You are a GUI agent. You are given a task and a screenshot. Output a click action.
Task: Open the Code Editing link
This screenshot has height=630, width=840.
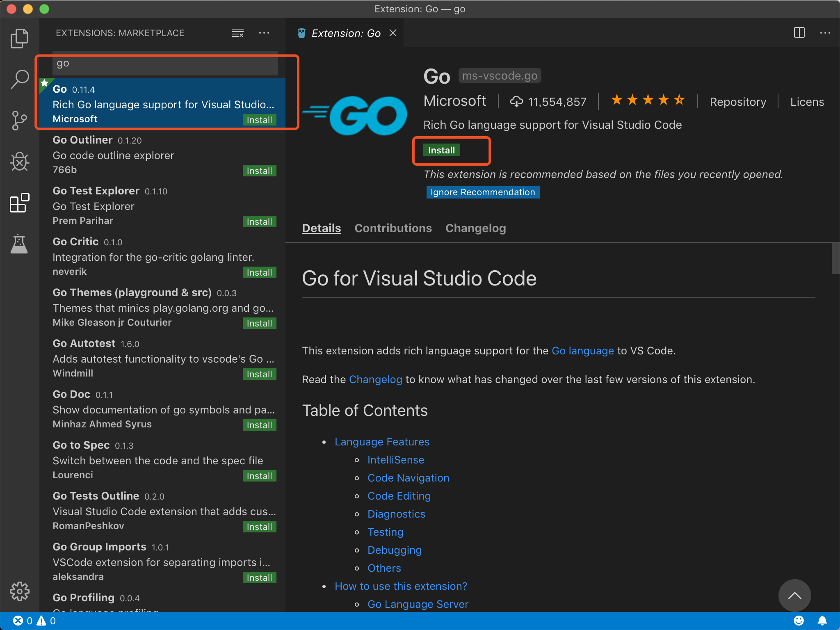(x=399, y=496)
